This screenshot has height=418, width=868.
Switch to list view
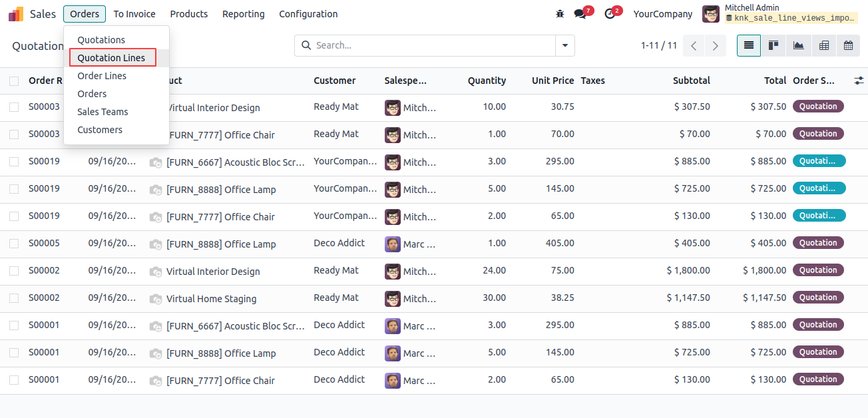[749, 45]
